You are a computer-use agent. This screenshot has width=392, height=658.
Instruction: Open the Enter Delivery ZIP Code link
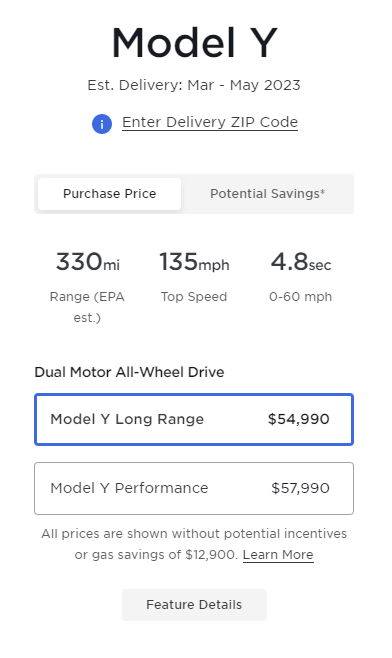(210, 122)
